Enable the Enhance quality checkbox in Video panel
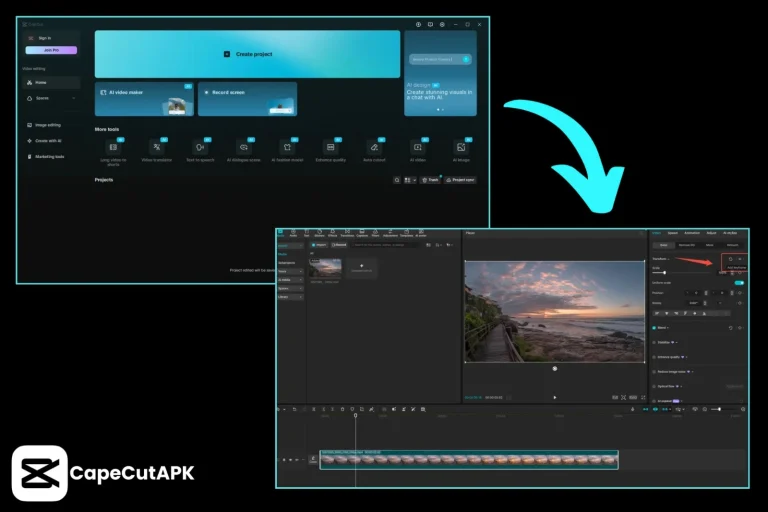Screen dimensions: 768x512 pos(654,357)
